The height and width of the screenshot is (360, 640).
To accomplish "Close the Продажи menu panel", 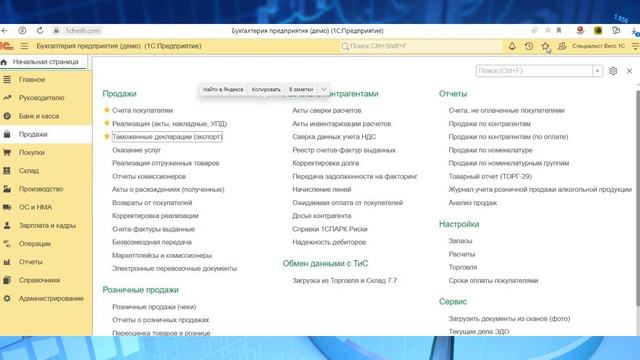I will point(629,71).
